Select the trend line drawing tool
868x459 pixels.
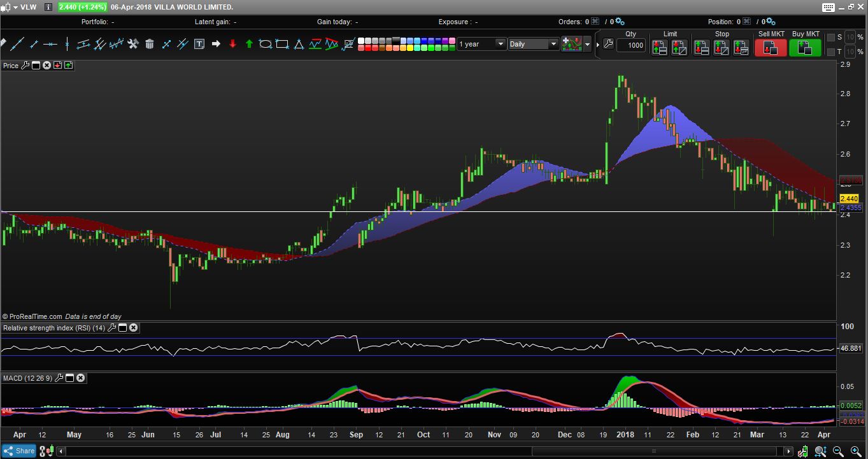[x=17, y=44]
